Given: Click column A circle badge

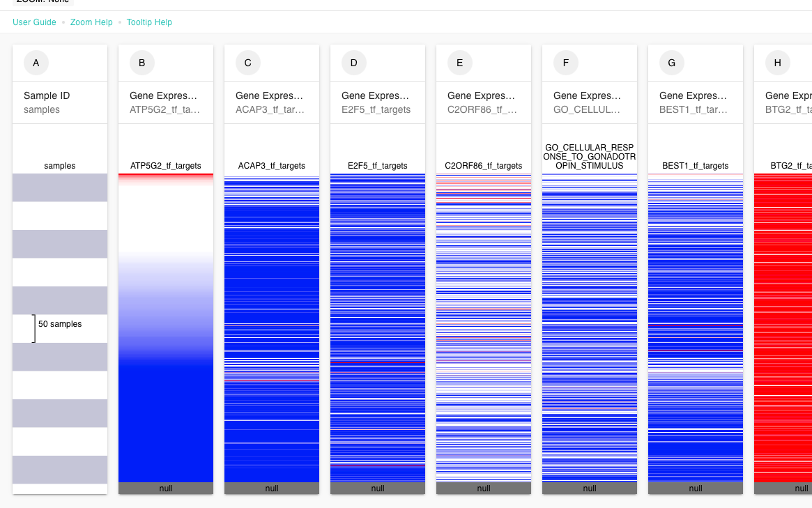Looking at the screenshot, I should 36,63.
